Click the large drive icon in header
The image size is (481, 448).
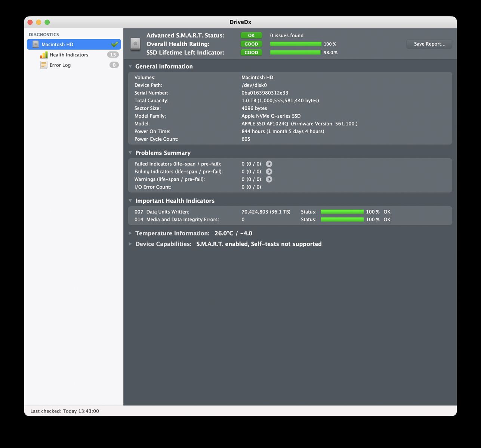coord(135,44)
